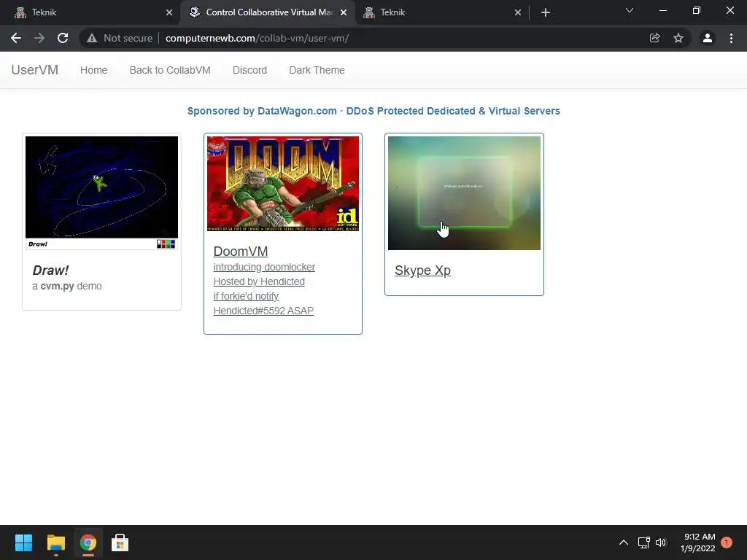
Task: Minimize the Chrome window
Action: point(662,10)
